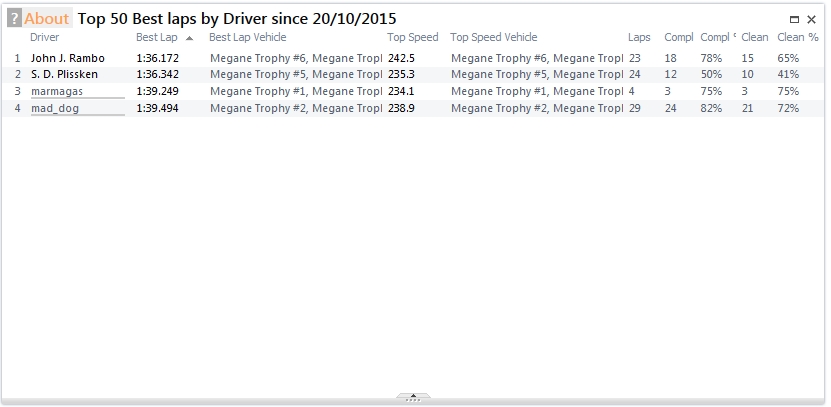Sort by Best Lap Vehicle column

pyautogui.click(x=247, y=37)
